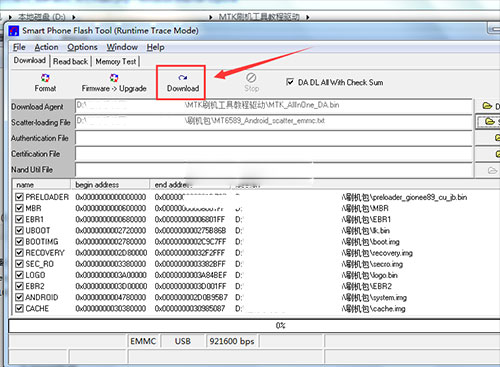Click the Scatter-loading File label

point(41,122)
